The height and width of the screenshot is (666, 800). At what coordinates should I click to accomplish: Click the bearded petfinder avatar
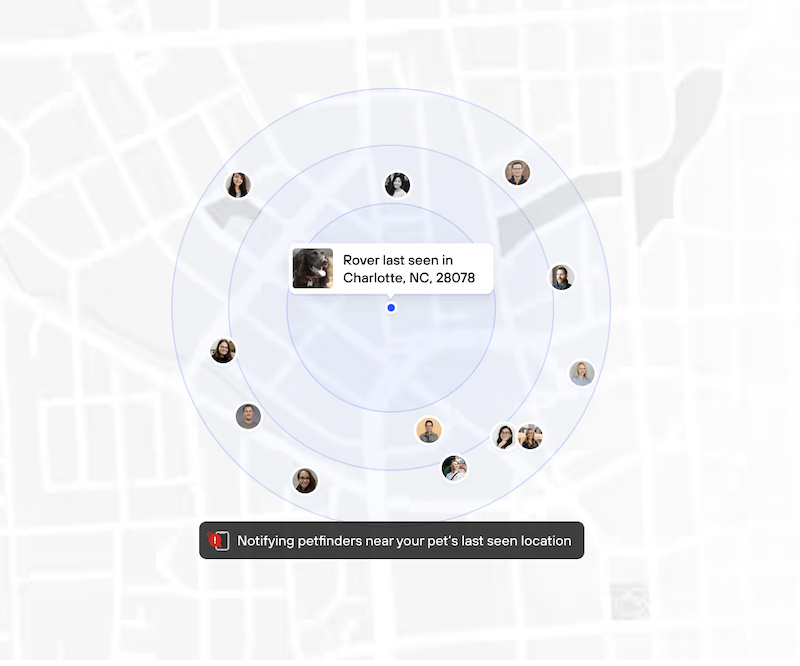pos(562,277)
